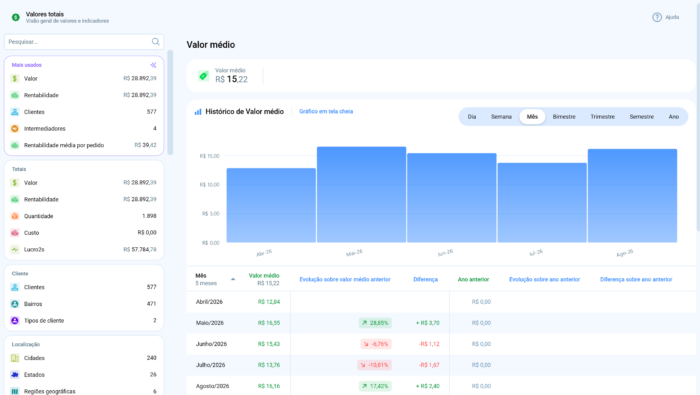Image resolution: width=700 pixels, height=395 pixels.
Task: Click the Lucro2s value R$ 57.784,78
Action: (140, 249)
